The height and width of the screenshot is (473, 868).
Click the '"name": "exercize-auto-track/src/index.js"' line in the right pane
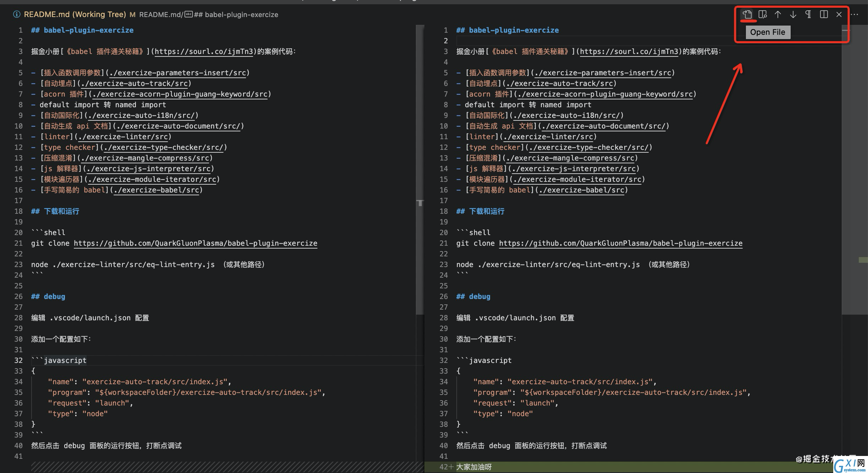pos(565,382)
